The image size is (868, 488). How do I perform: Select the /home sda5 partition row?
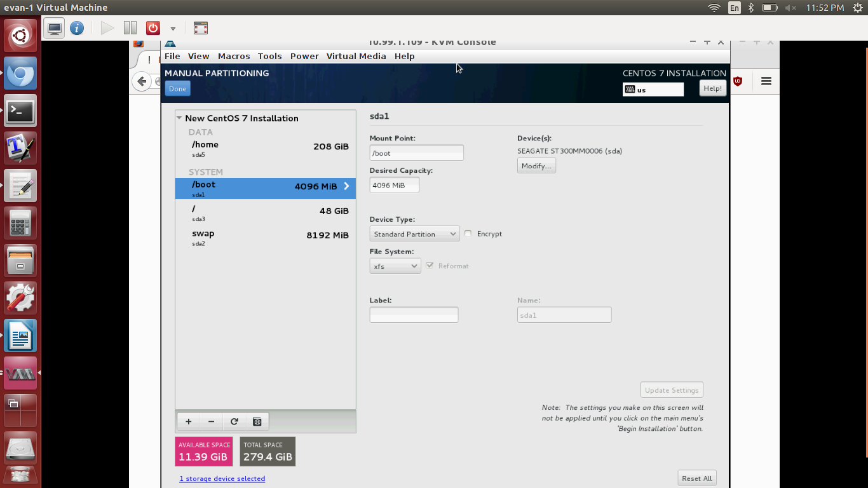pyautogui.click(x=266, y=149)
